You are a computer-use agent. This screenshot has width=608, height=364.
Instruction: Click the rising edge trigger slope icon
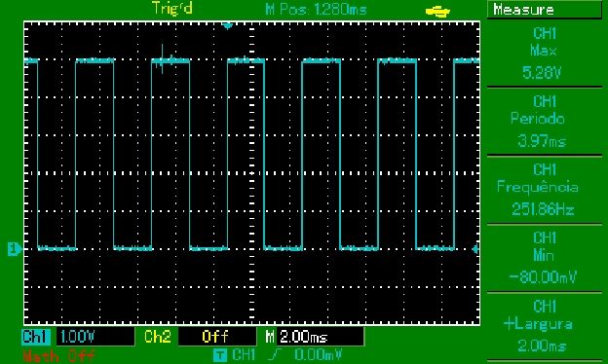[275, 354]
